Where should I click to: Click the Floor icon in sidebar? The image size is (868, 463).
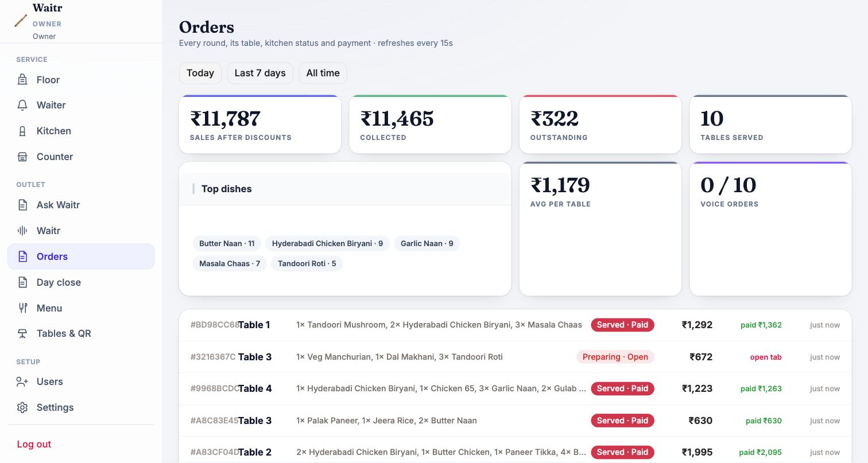(x=22, y=80)
